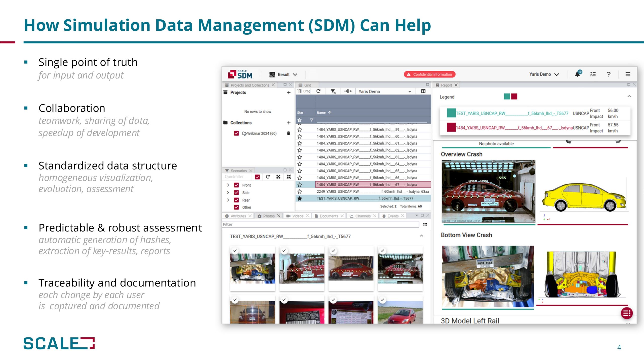Expand the Side scenario tree node

(x=228, y=192)
